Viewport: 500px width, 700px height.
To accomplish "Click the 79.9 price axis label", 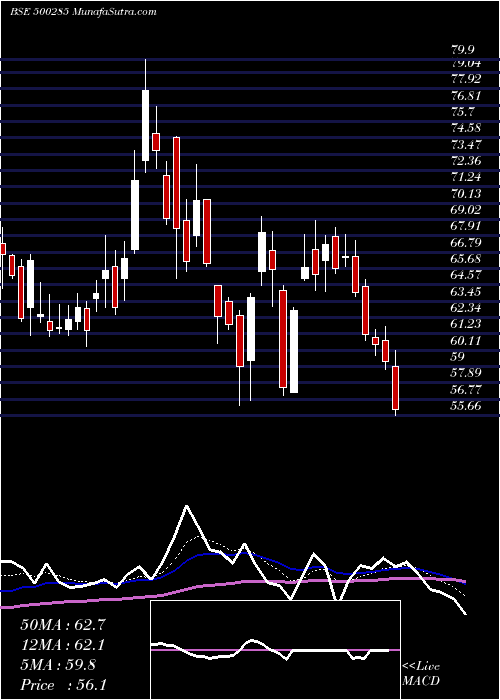I will point(464,50).
